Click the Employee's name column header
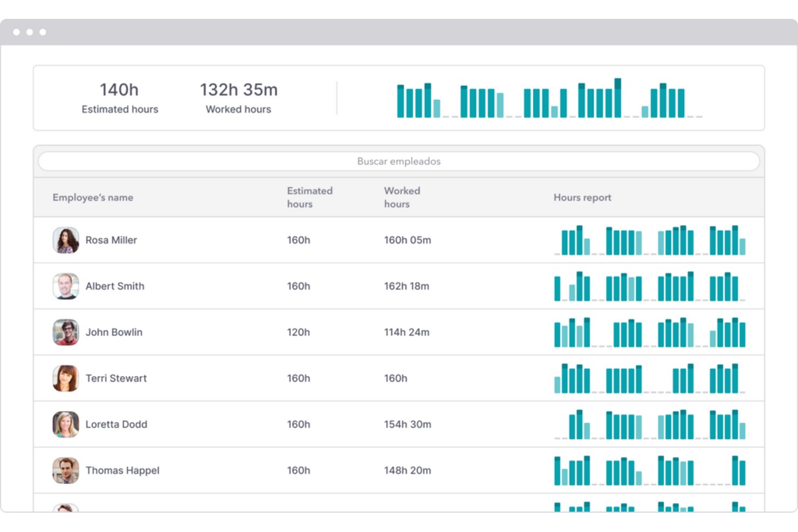 pos(93,197)
